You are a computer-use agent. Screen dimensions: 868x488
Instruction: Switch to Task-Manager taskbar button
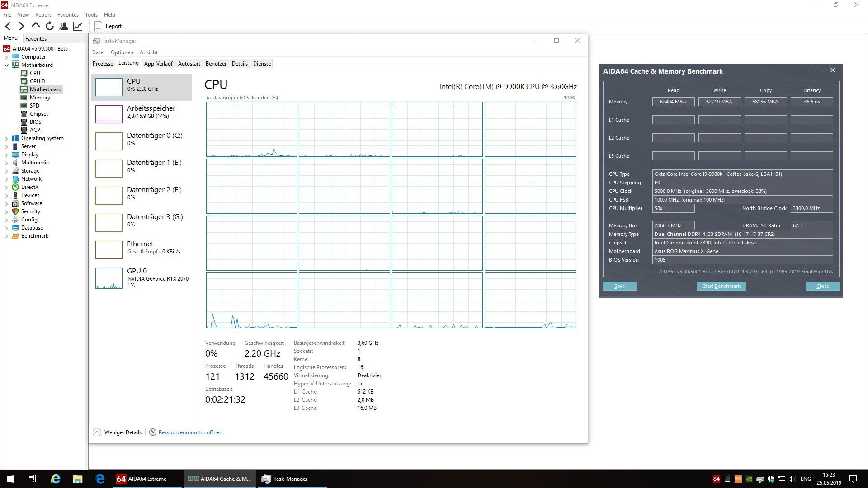coord(292,479)
